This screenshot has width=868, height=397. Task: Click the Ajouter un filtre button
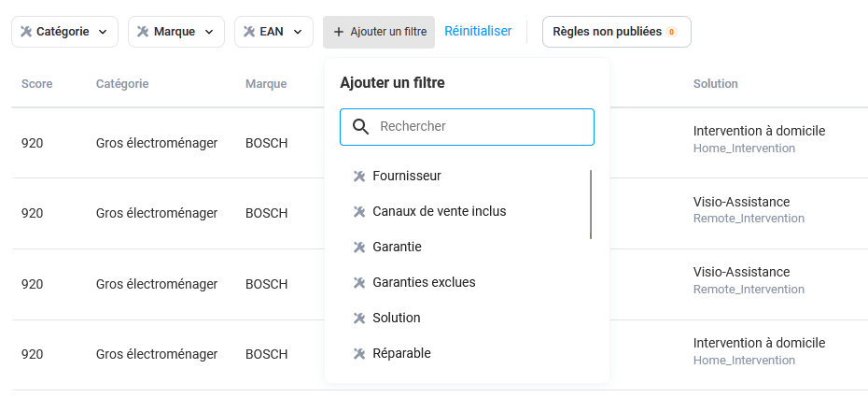379,32
